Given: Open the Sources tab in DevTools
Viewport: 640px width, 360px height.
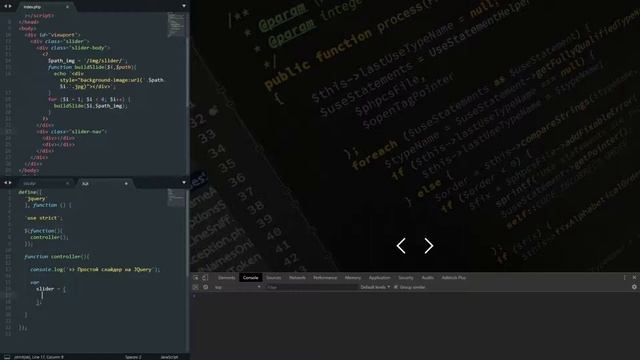Looking at the screenshot, I should pyautogui.click(x=274, y=278).
